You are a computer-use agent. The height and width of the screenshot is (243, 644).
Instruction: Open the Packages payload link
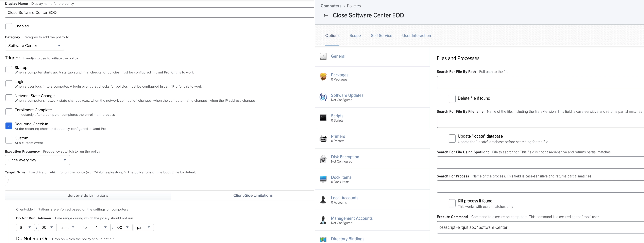(x=339, y=75)
